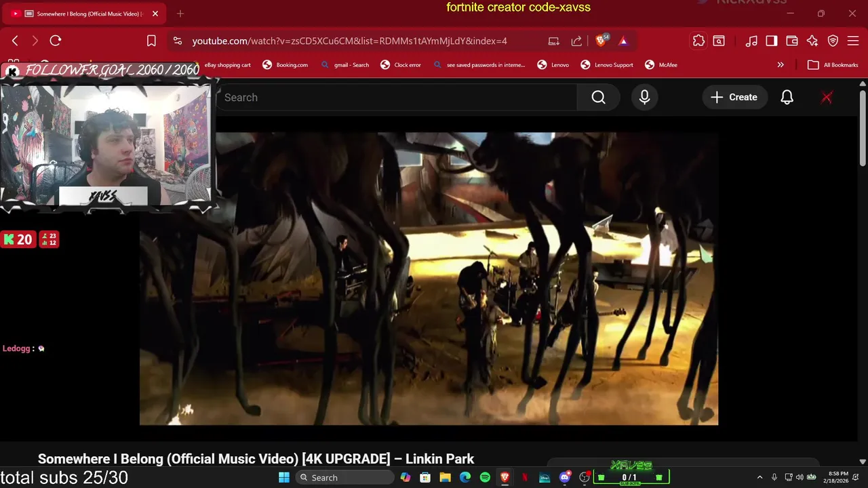
Task: Start YouTube voice search microphone
Action: (644, 98)
